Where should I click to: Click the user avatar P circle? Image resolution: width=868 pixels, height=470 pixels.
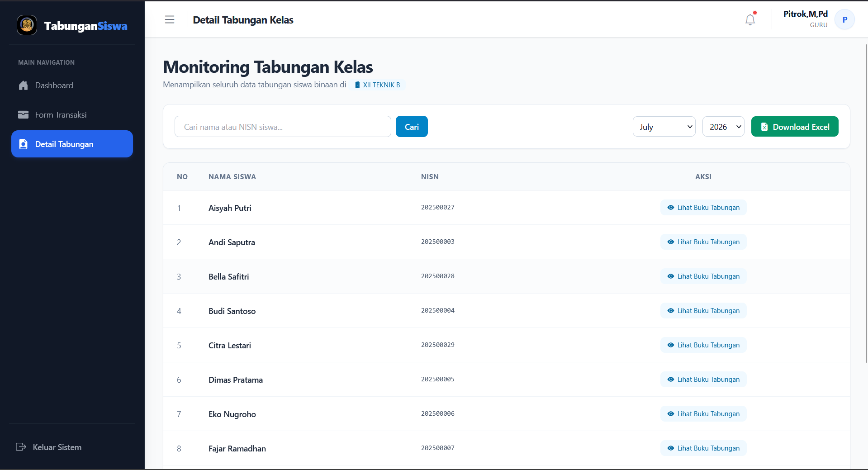(x=844, y=19)
